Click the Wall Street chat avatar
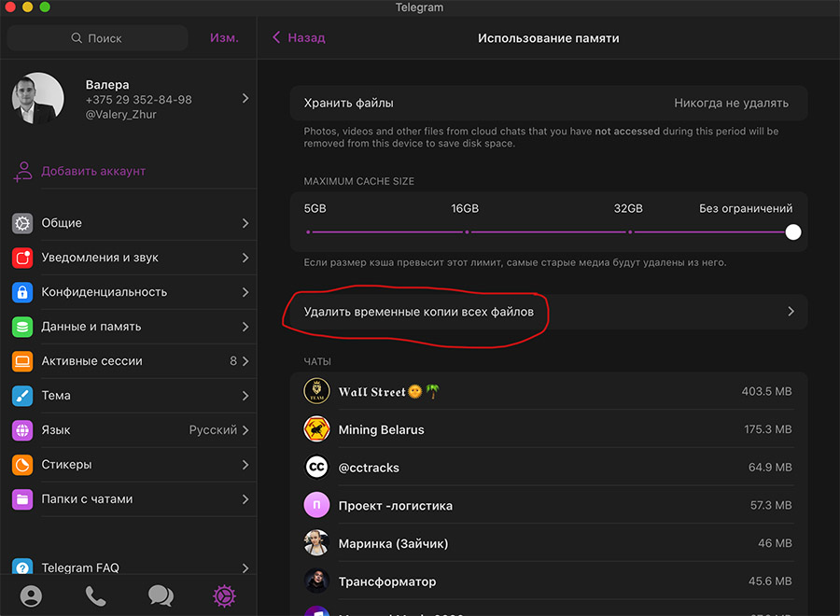Screen dimensions: 840x616 [x=316, y=391]
